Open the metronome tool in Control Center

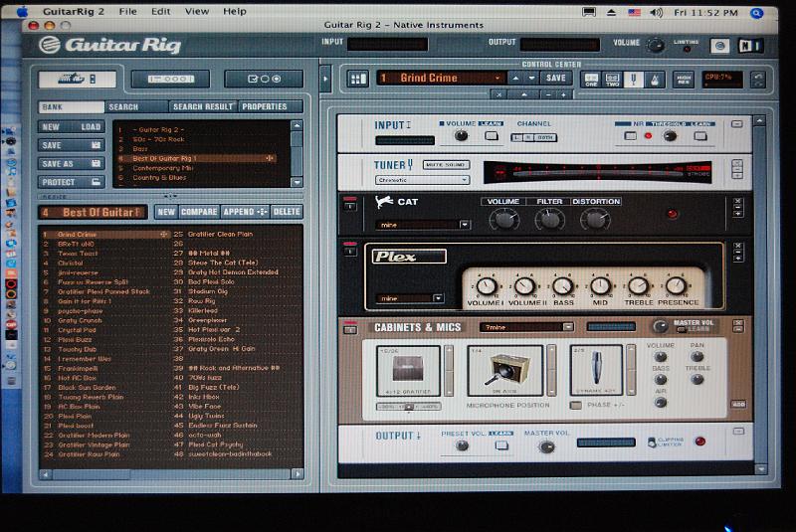(655, 80)
